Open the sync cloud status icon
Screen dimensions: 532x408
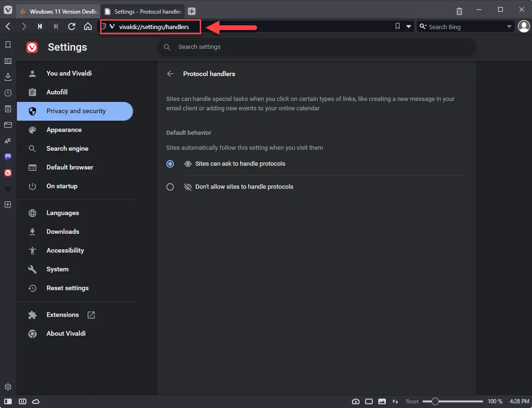tap(36, 401)
